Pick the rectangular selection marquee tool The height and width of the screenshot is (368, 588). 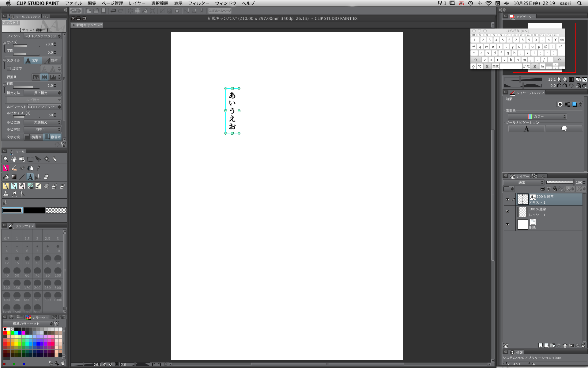(x=30, y=159)
